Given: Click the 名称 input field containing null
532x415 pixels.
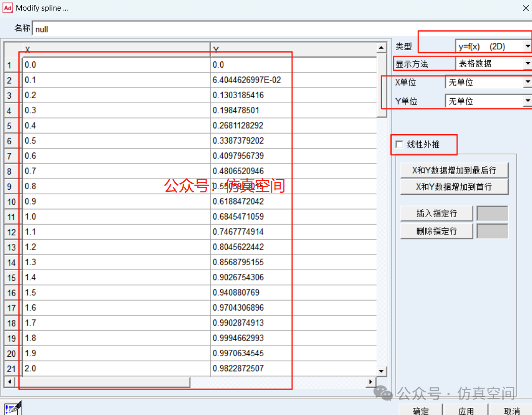Looking at the screenshot, I should point(278,29).
